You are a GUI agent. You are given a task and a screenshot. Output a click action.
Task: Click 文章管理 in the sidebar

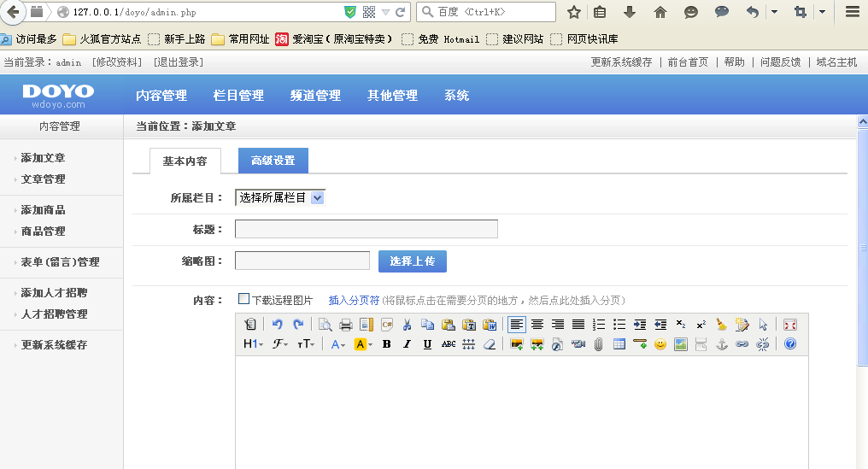pyautogui.click(x=44, y=179)
